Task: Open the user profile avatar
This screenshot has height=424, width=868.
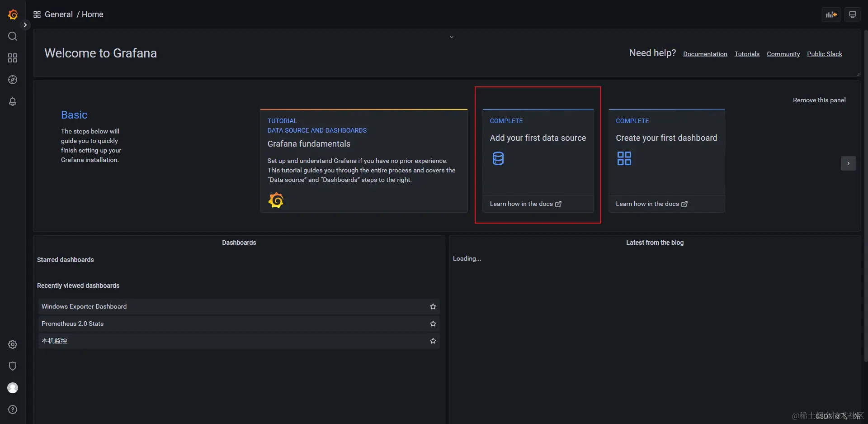Action: pos(13,388)
